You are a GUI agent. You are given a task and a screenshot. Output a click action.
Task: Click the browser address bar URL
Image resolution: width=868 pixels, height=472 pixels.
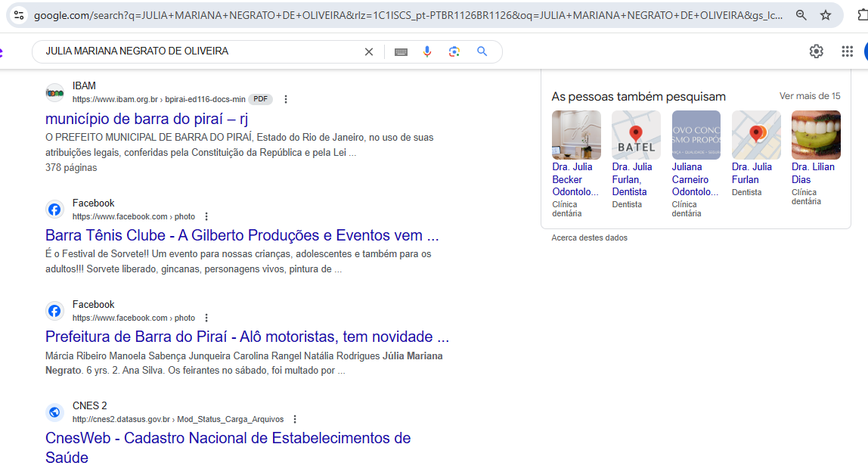[x=408, y=16]
